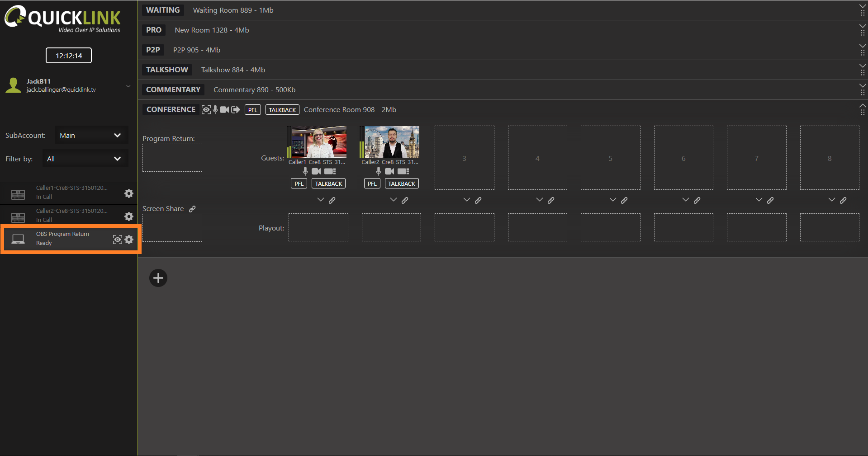Expand the Waiting Room 889 row chevron
Viewport: 868px width, 456px height.
[863, 6]
